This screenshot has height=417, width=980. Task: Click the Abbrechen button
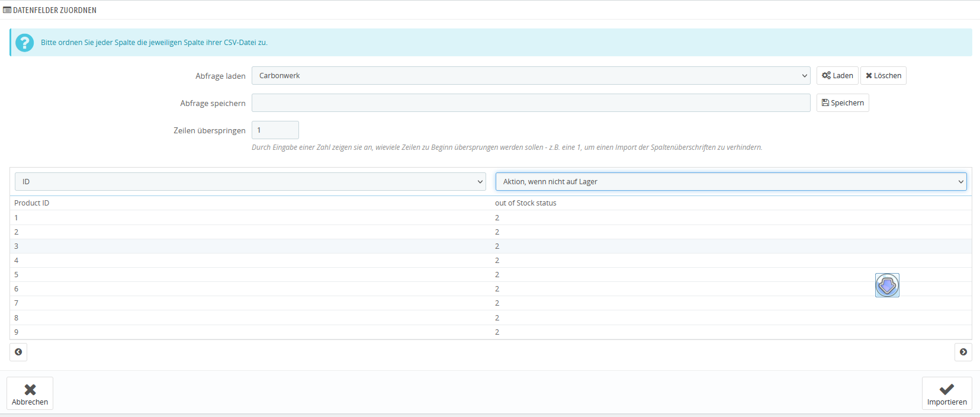coord(30,393)
